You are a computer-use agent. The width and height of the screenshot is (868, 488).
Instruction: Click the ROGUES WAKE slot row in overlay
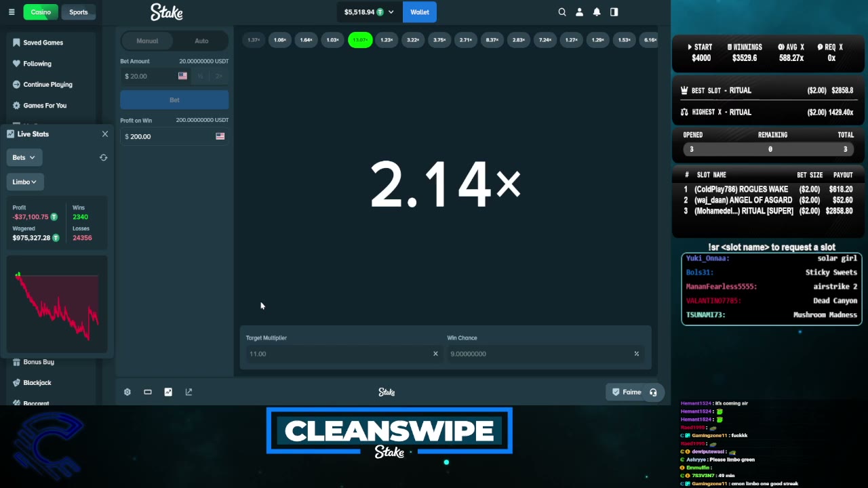[768, 189]
